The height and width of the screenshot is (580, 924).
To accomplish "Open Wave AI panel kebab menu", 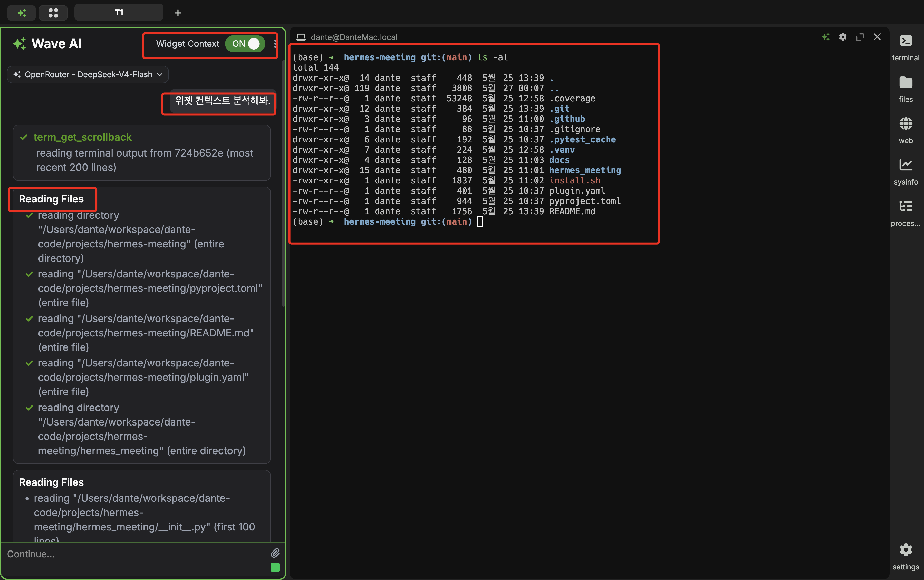I will 275,44.
